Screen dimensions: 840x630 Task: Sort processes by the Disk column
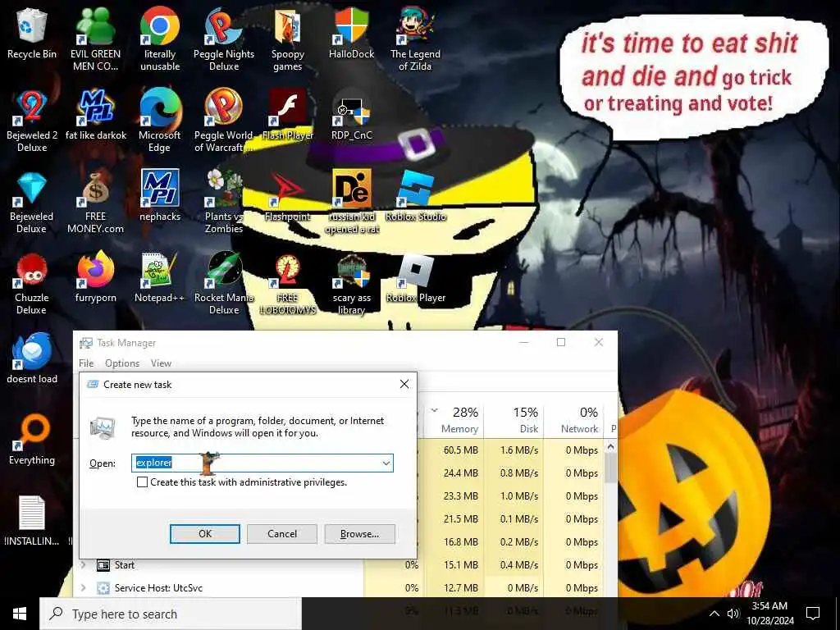coord(514,420)
